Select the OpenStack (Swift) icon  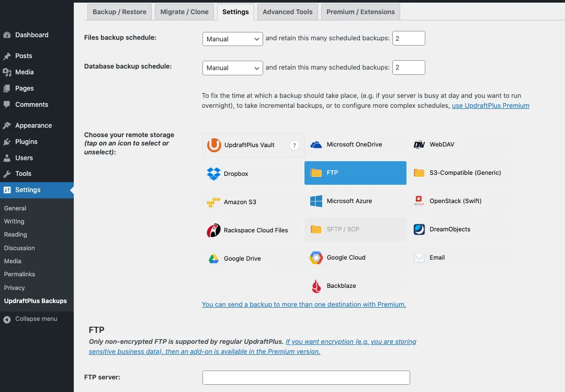click(x=419, y=201)
